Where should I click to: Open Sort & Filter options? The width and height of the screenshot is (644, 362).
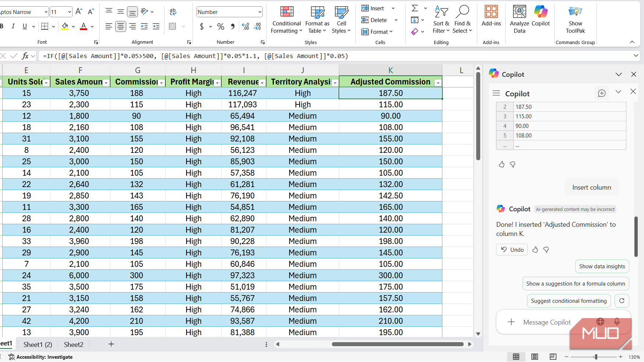441,20
